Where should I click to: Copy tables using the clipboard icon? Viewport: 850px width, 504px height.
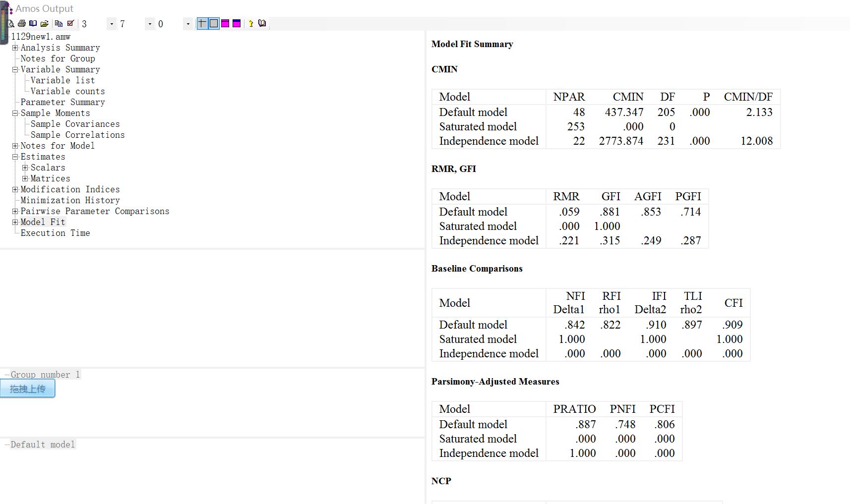(59, 23)
